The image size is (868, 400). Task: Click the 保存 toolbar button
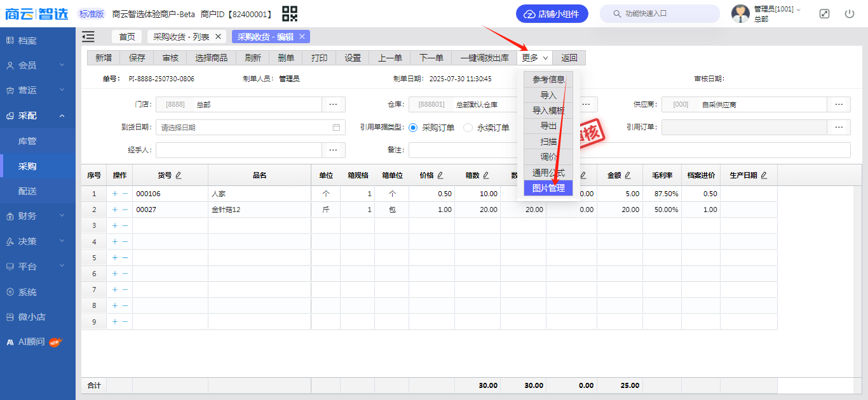(137, 58)
